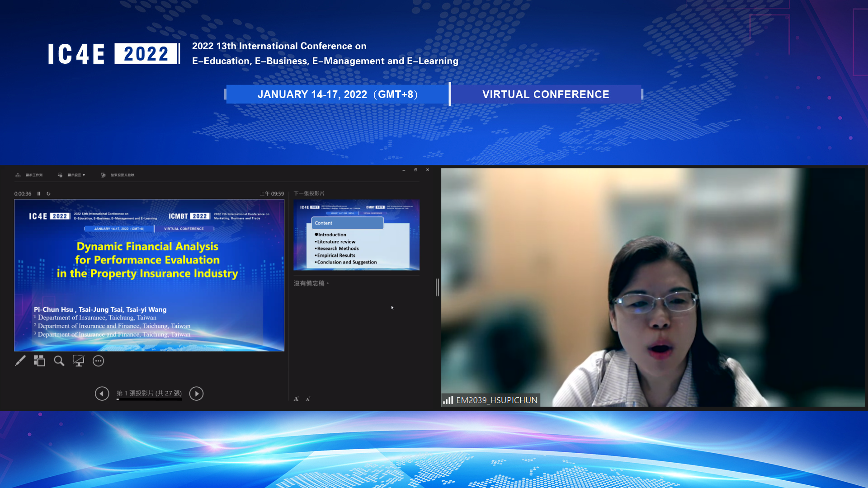Viewport: 868px width, 488px height.
Task: Click the vertical splitter handle beside presenter view
Action: [x=437, y=287]
